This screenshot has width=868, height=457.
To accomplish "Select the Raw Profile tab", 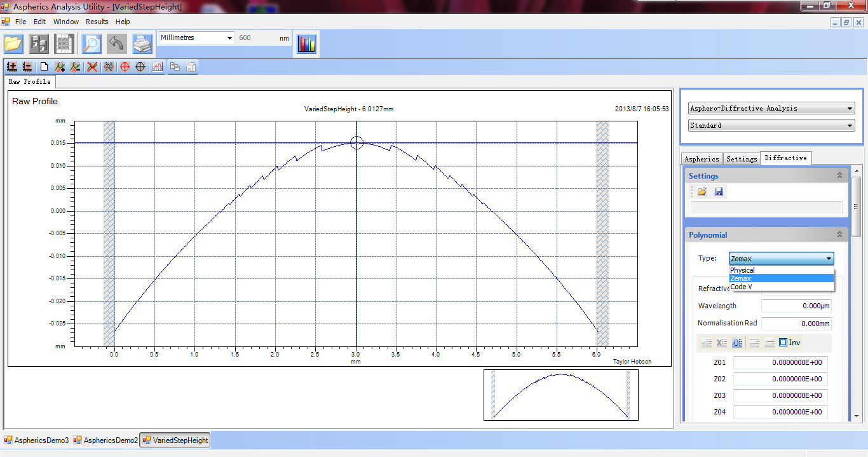I will tap(30, 81).
